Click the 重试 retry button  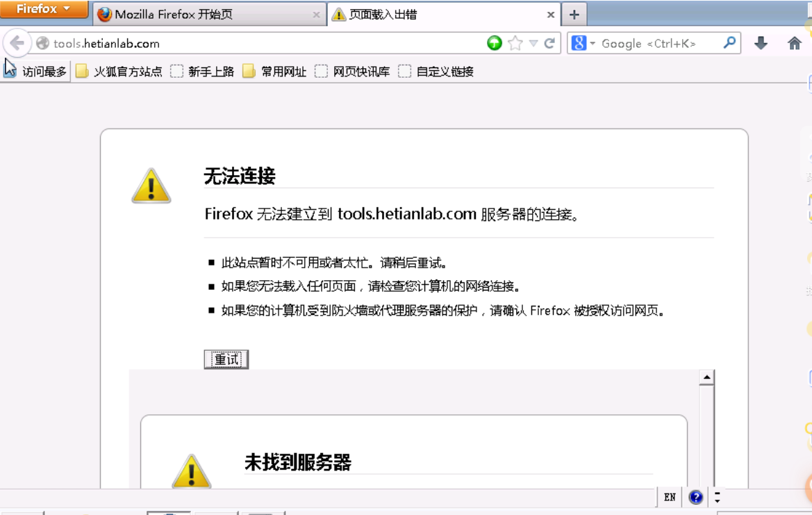[226, 359]
